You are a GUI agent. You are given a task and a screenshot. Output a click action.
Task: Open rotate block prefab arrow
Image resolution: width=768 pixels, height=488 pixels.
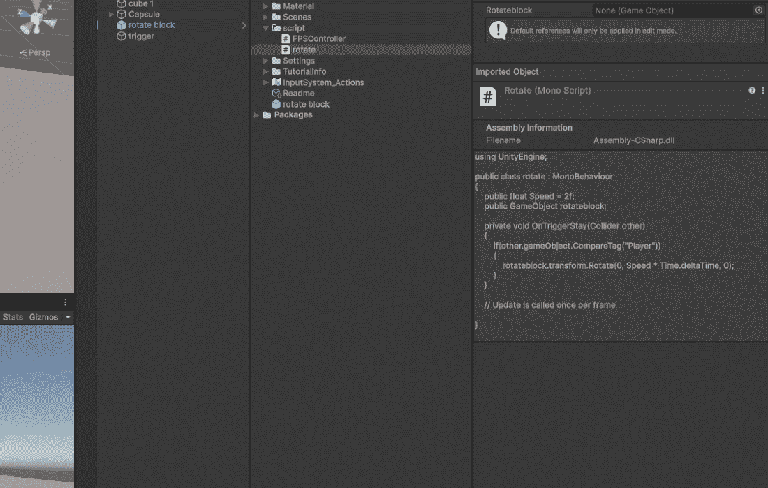(243, 25)
